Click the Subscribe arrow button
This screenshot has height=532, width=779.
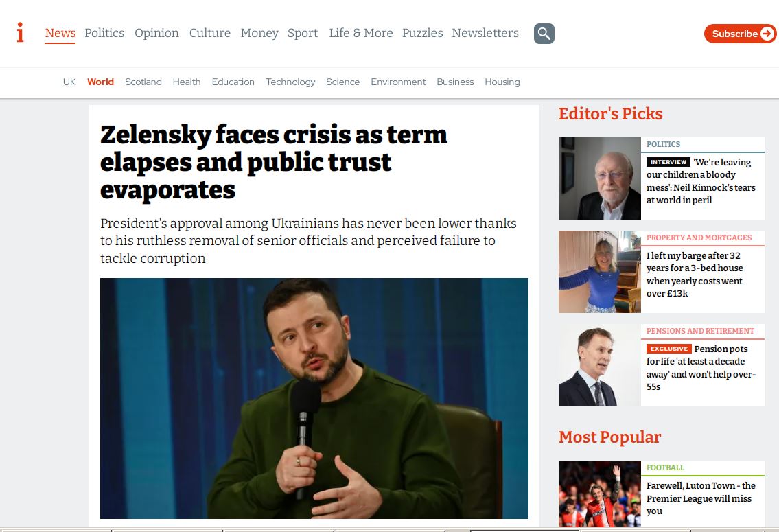(740, 34)
